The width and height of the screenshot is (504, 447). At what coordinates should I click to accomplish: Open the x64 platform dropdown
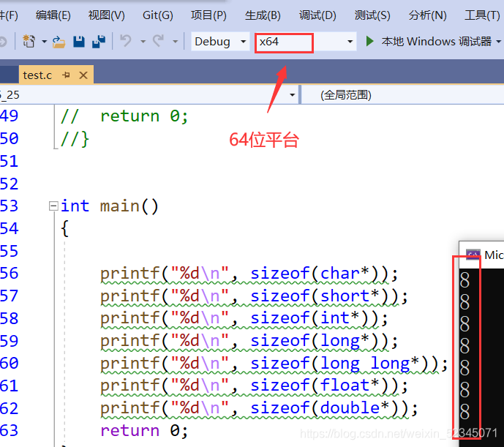coord(306,42)
